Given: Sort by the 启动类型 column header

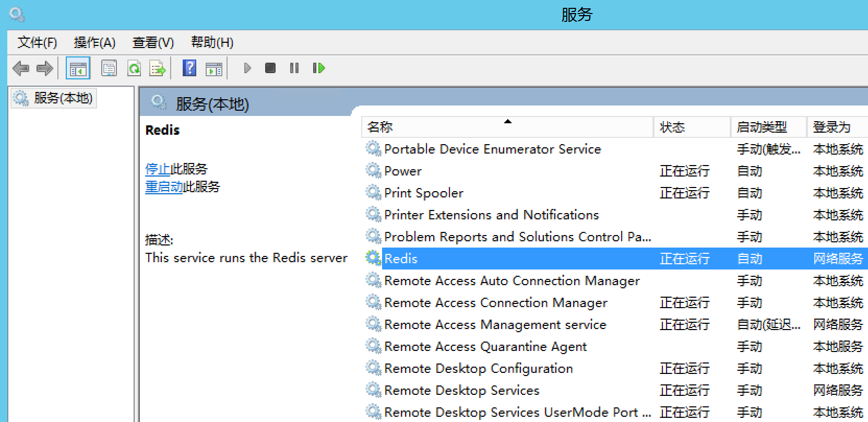Looking at the screenshot, I should [769, 127].
